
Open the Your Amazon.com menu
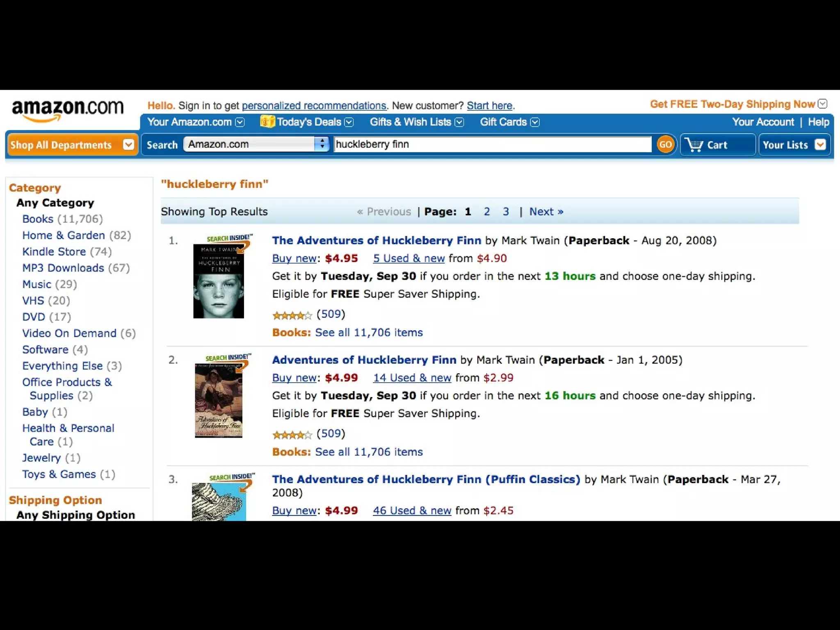[x=196, y=122]
